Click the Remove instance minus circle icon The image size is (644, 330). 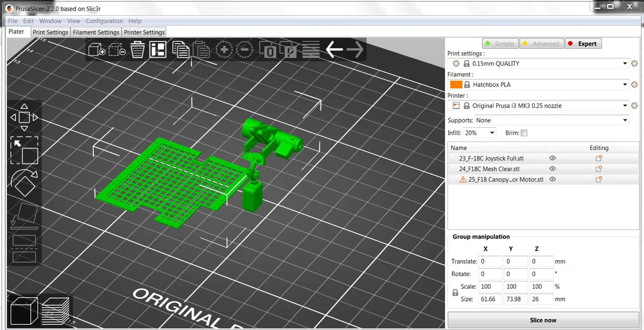point(244,50)
